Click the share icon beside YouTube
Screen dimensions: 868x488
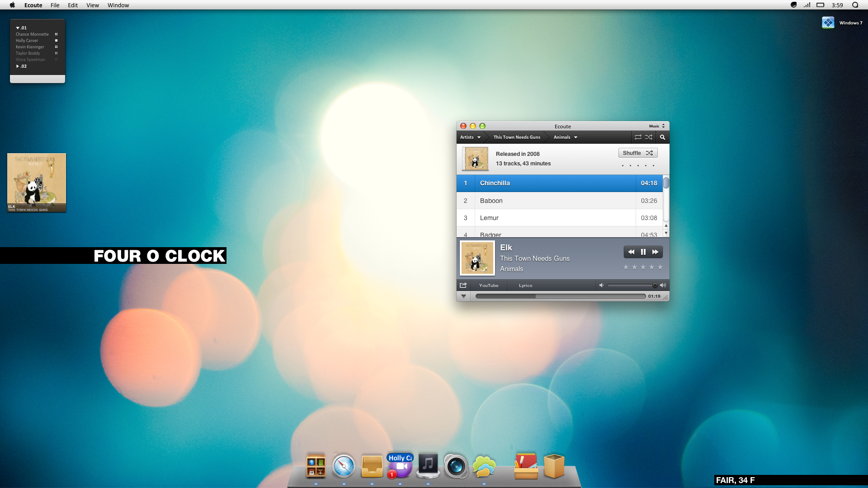[463, 285]
